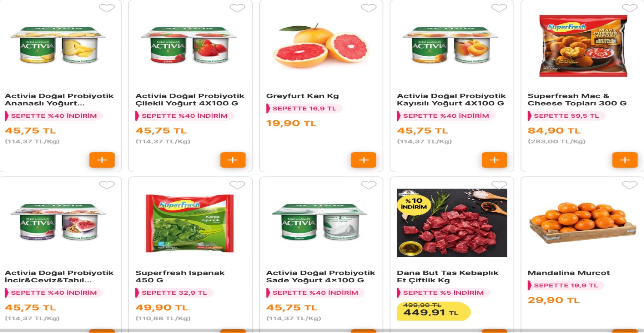Image resolution: width=644 pixels, height=333 pixels.
Task: Toggle heart on Activia Çilekli Yoğurt
Action: (237, 8)
